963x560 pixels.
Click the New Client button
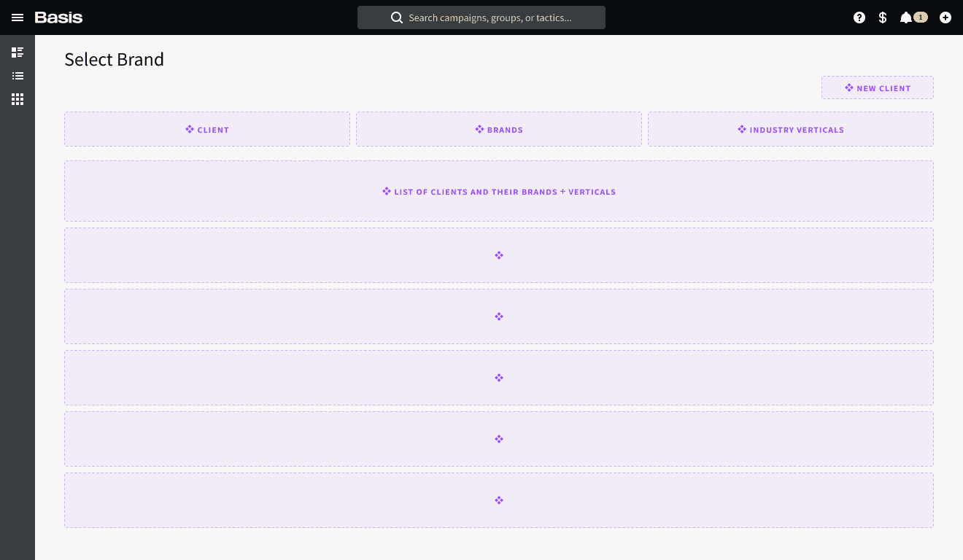[x=877, y=88]
